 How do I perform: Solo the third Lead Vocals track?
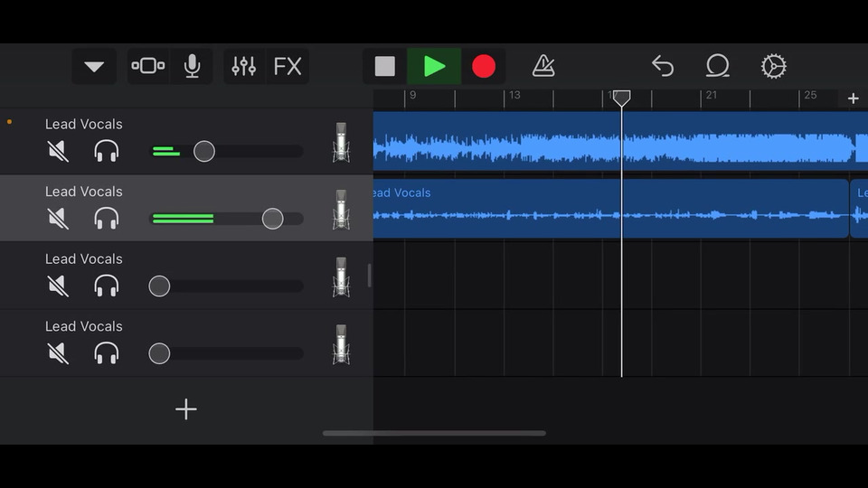click(107, 286)
